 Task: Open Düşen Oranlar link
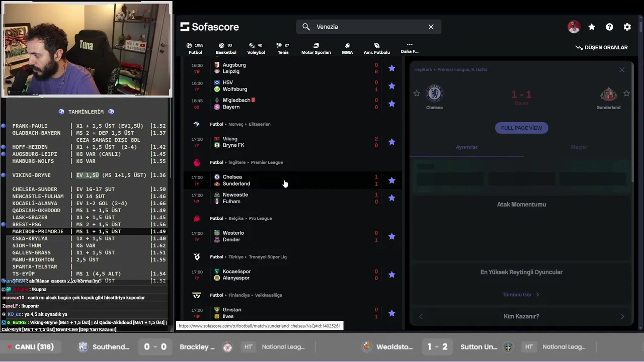pos(602,47)
